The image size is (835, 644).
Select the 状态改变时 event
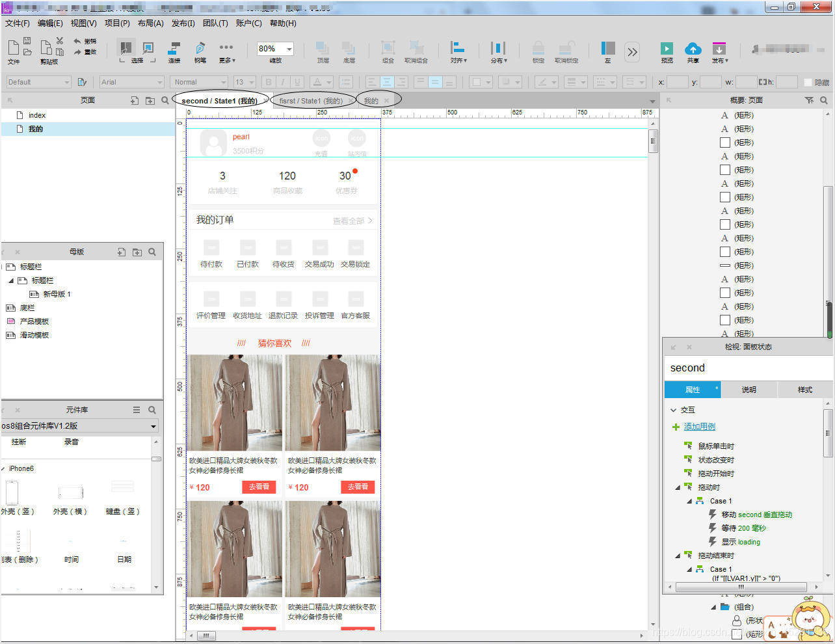pyautogui.click(x=716, y=460)
